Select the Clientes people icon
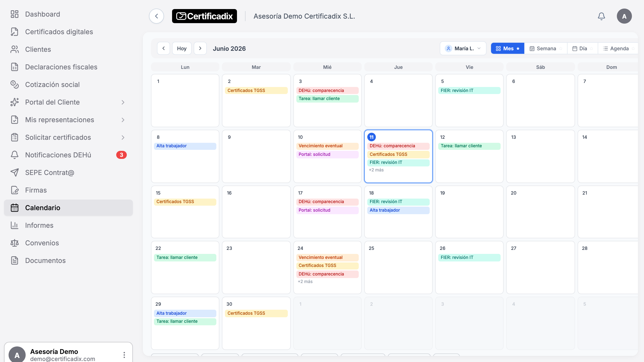This screenshot has height=362, width=644. point(15,49)
